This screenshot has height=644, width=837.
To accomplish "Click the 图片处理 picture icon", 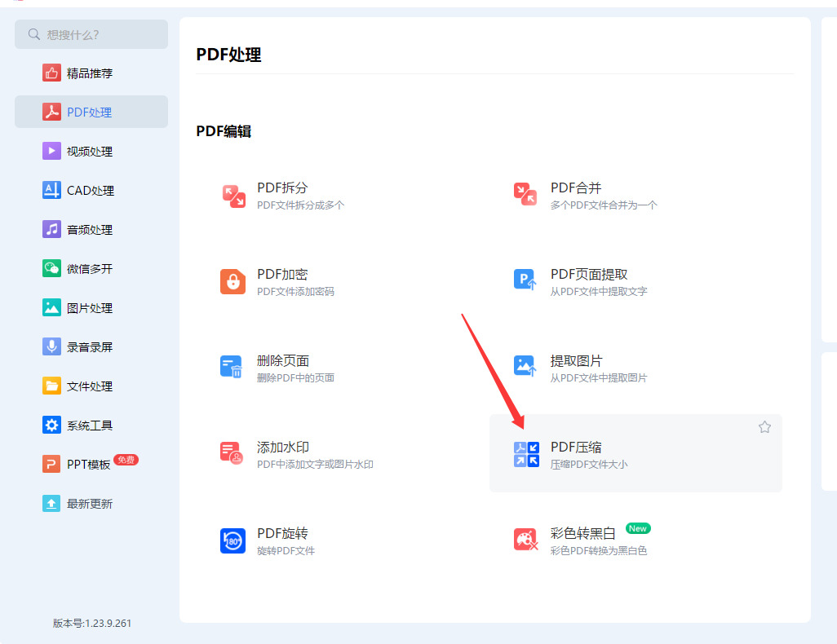I will pyautogui.click(x=51, y=308).
